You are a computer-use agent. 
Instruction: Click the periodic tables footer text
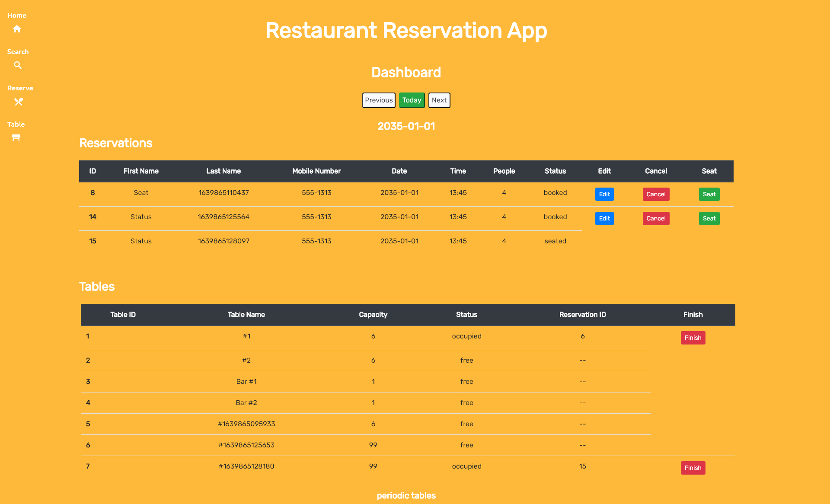[x=406, y=496]
